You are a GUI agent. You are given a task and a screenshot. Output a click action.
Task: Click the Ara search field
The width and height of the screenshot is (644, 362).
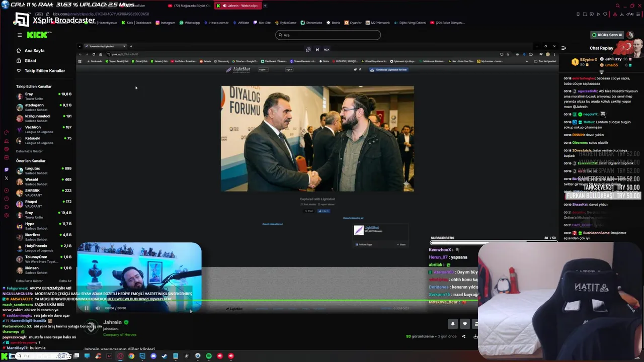[328, 35]
